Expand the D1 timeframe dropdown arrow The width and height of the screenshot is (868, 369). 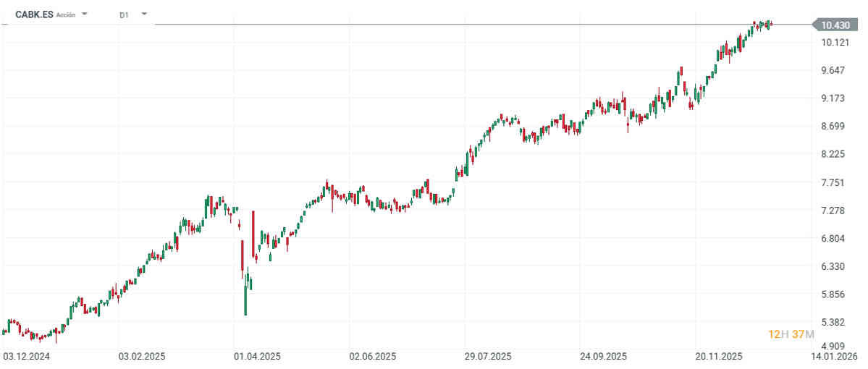pyautogui.click(x=144, y=14)
